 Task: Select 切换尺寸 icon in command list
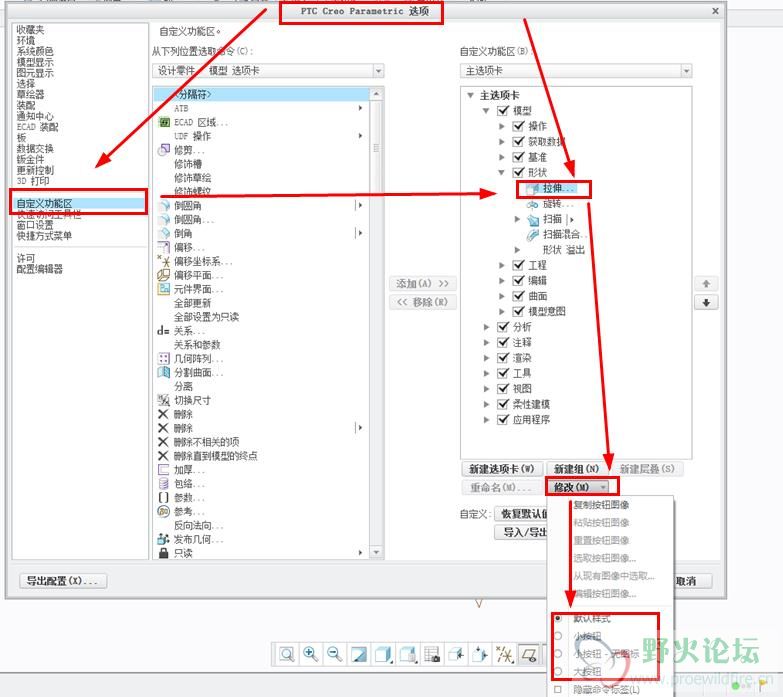[x=164, y=400]
